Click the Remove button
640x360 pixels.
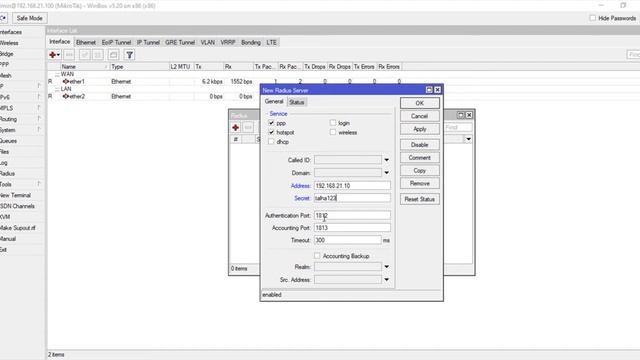tap(420, 183)
